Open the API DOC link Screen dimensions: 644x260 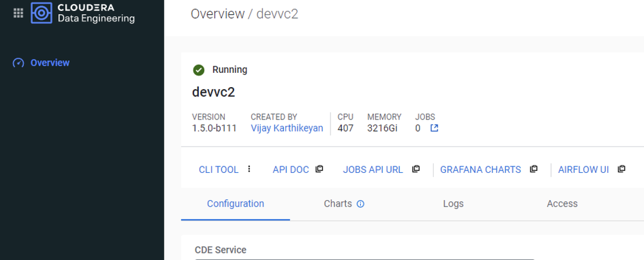(x=291, y=169)
